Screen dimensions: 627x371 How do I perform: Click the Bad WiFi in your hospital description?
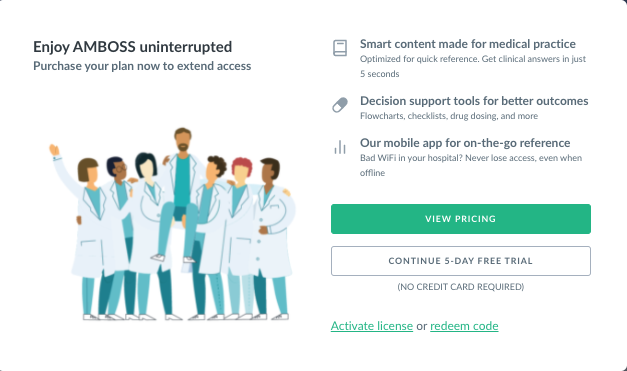pos(471,165)
